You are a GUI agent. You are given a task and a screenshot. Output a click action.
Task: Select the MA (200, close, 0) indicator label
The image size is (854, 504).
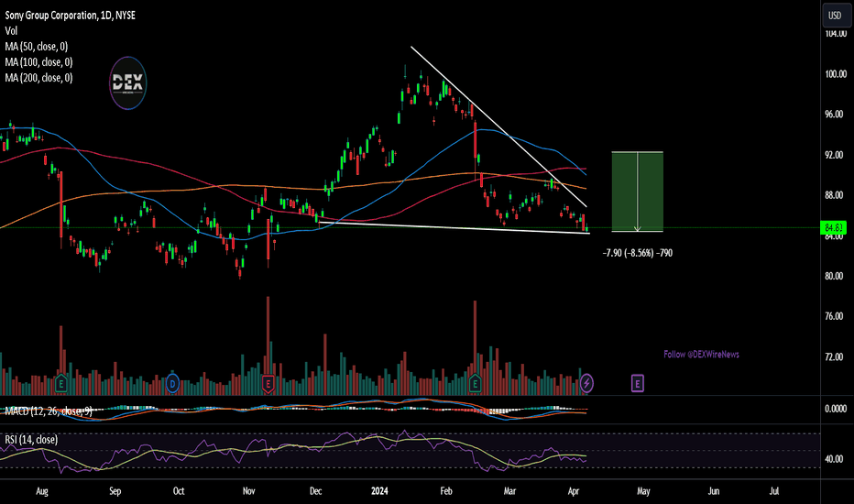[38, 78]
